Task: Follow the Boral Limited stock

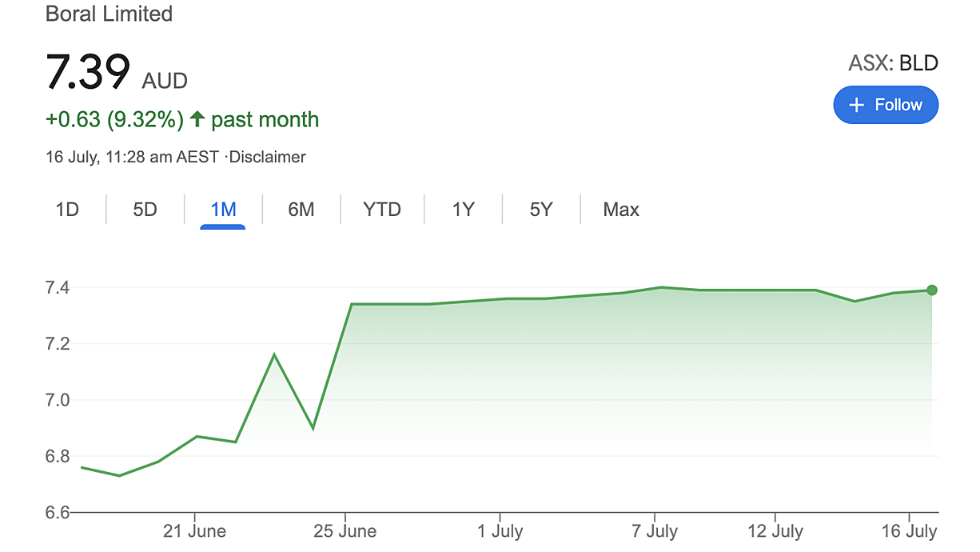Action: [x=886, y=105]
